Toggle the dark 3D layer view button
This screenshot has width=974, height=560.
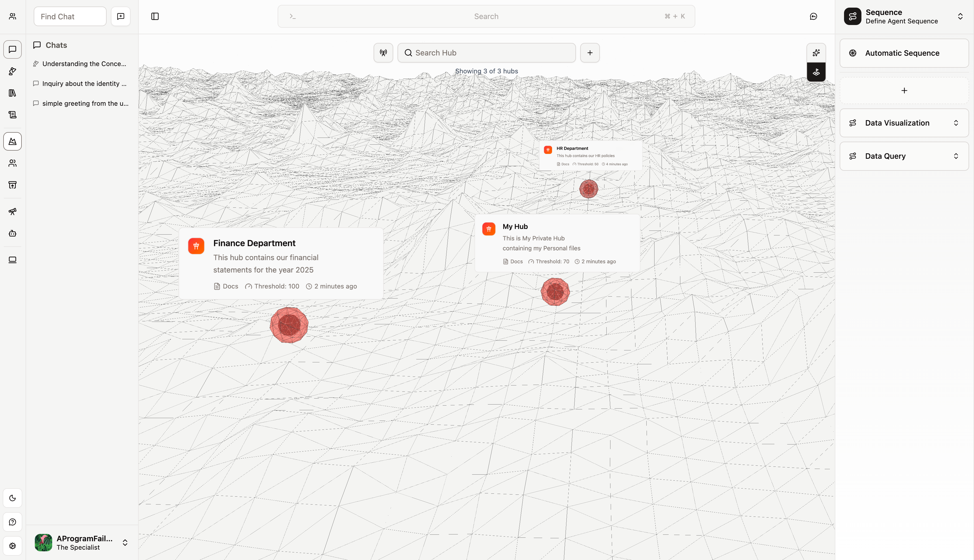[x=816, y=72]
